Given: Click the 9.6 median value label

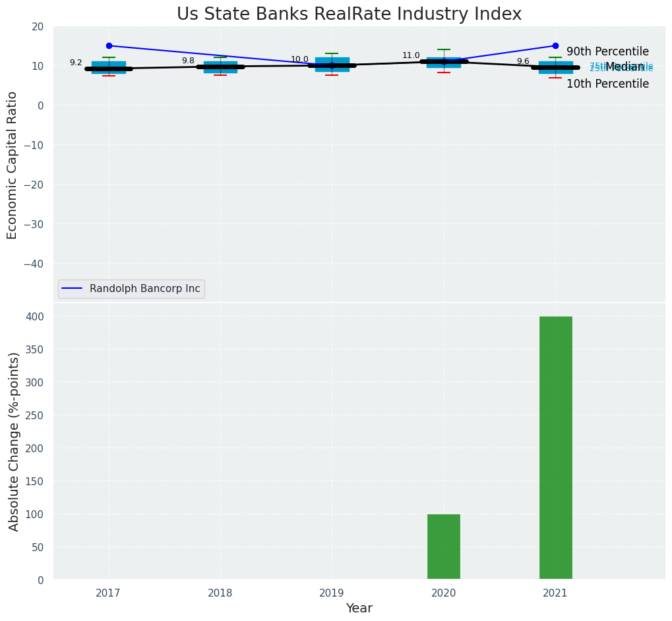Looking at the screenshot, I should point(523,62).
